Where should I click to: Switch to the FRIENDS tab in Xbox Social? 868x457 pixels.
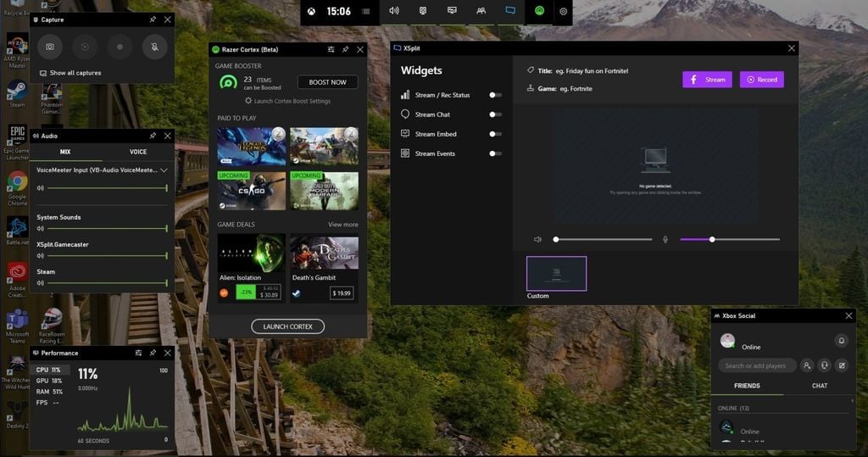click(747, 386)
